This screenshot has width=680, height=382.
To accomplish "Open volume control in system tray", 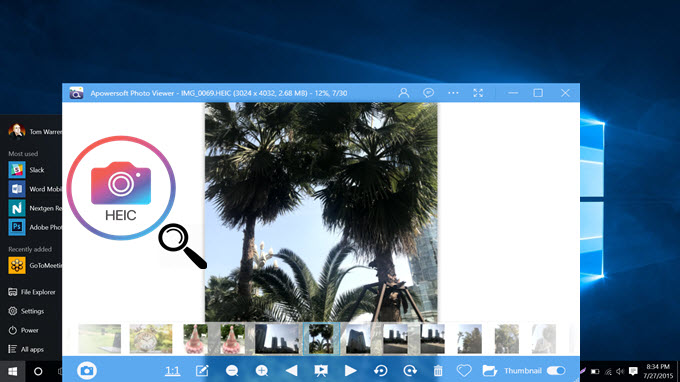I will [x=620, y=372].
